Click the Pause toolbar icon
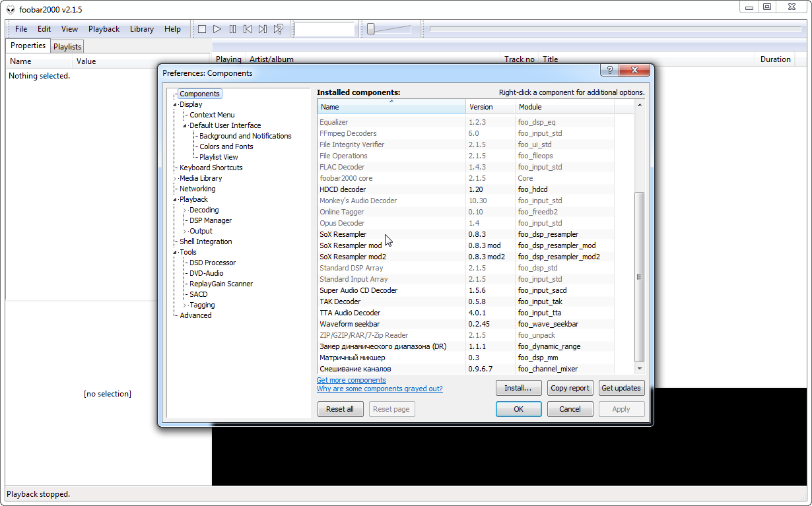This screenshot has height=506, width=812. (232, 29)
